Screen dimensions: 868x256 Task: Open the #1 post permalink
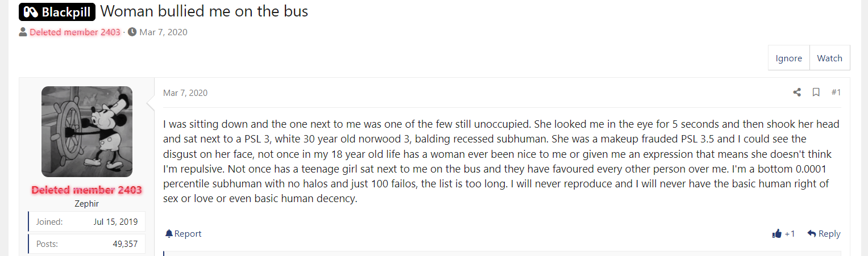click(x=836, y=93)
